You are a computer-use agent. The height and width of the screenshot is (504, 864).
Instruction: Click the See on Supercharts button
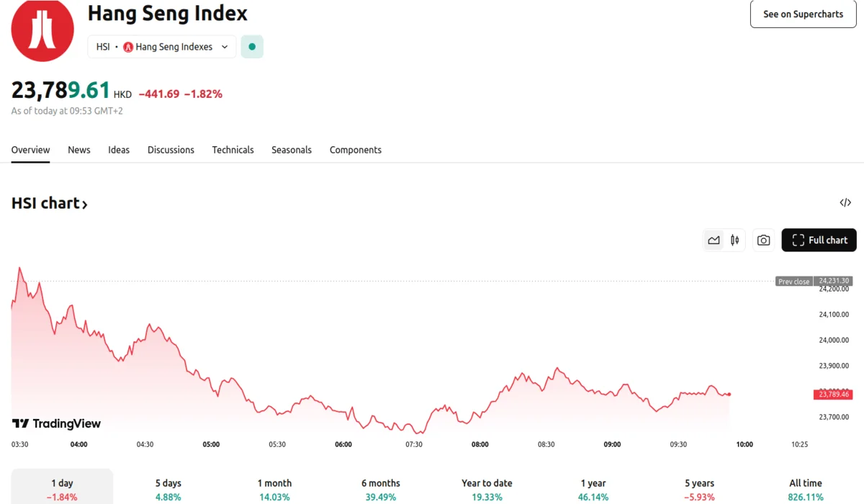pyautogui.click(x=803, y=14)
